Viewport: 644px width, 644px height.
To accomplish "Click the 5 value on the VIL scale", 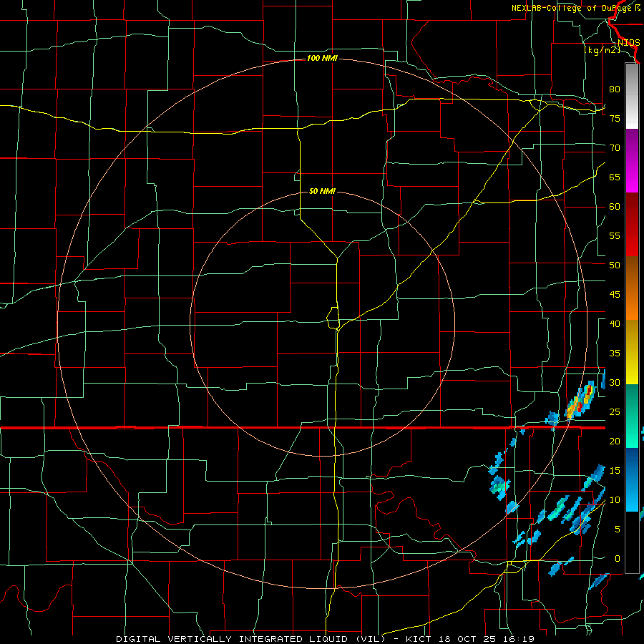I will tap(618, 530).
